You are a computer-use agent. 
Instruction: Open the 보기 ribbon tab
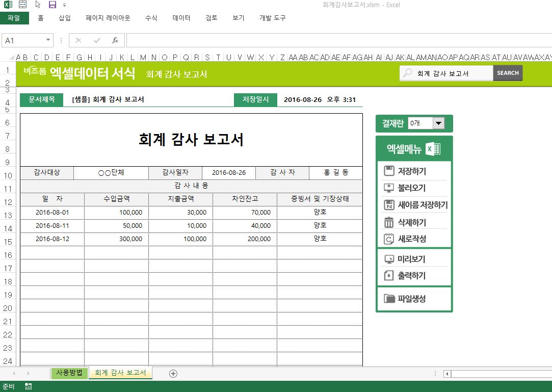click(x=239, y=18)
